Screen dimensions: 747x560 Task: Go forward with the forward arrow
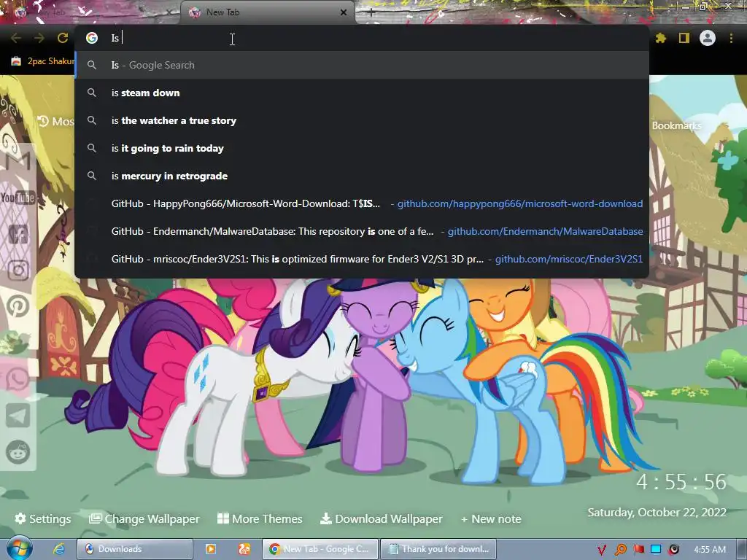(39, 38)
